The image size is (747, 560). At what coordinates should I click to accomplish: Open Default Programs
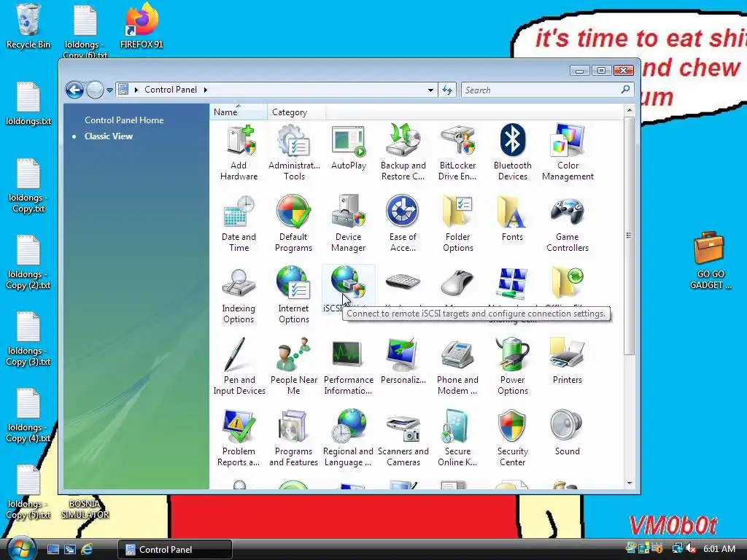(x=293, y=224)
